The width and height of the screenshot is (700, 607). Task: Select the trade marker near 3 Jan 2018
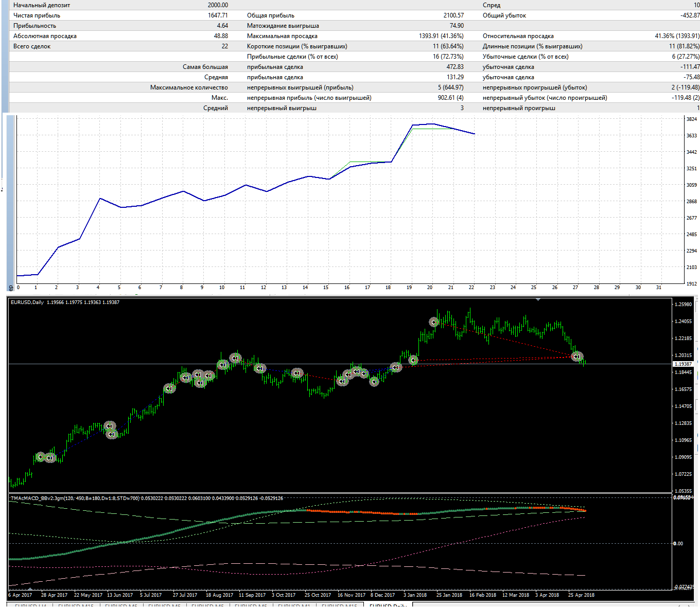tap(413, 360)
